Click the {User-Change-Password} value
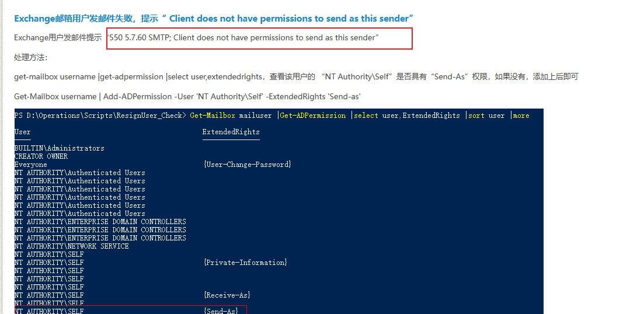The image size is (644, 314). (247, 165)
